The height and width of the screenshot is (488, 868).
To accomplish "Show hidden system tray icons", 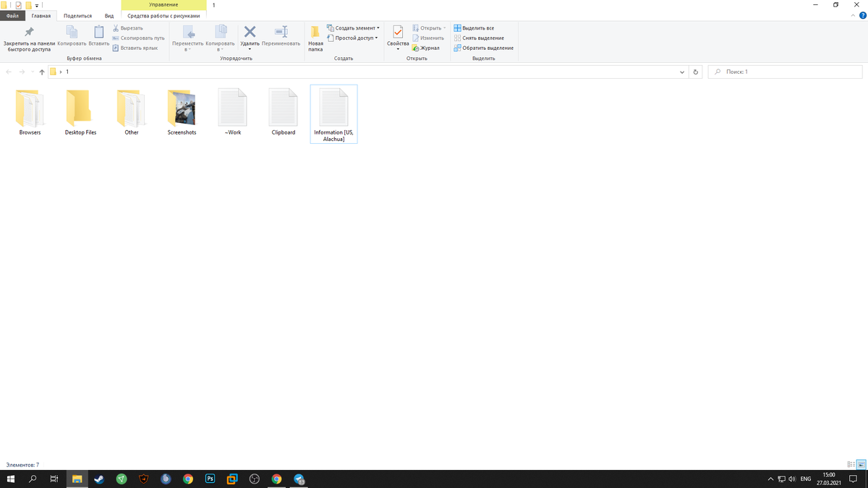I will tap(770, 479).
